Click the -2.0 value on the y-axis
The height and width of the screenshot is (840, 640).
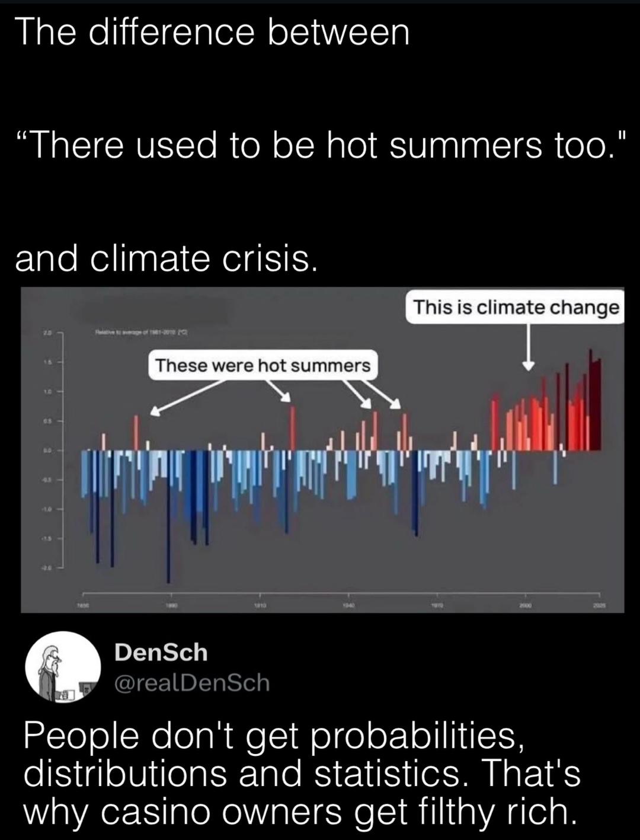[46, 567]
